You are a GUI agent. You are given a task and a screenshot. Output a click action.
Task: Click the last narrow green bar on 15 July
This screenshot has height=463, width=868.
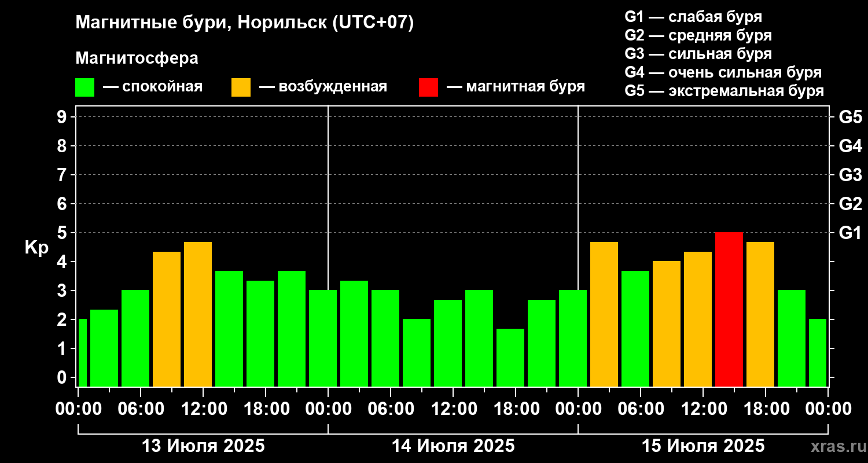click(818, 352)
